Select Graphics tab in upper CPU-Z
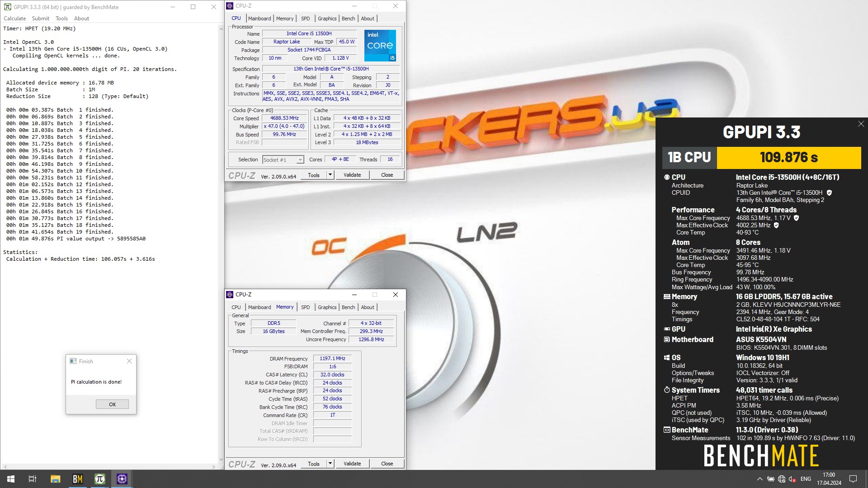 click(327, 19)
